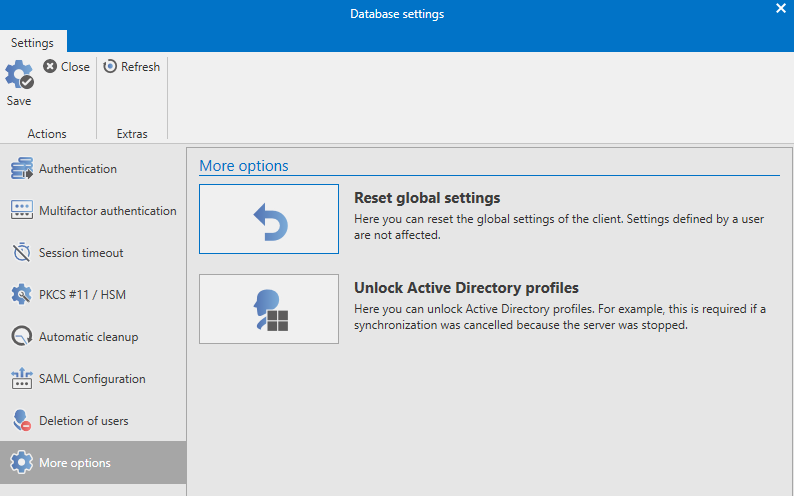Click the Deletion of users icon
794x496 pixels.
click(22, 420)
